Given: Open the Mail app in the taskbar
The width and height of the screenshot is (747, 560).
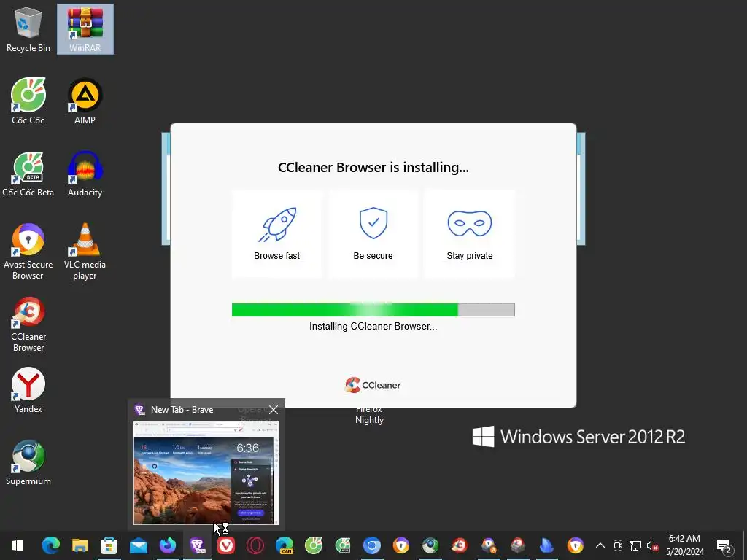Looking at the screenshot, I should 138,545.
